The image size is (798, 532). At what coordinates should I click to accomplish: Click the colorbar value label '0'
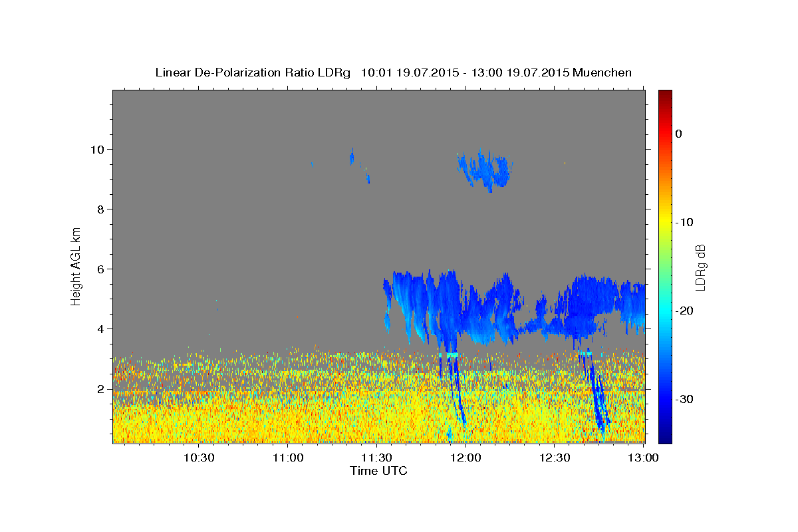coord(678,134)
